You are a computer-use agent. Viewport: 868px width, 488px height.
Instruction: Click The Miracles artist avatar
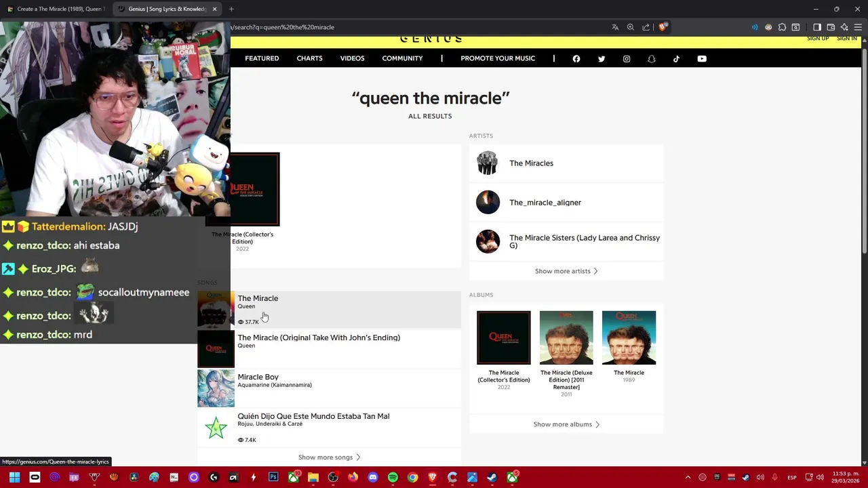[488, 163]
